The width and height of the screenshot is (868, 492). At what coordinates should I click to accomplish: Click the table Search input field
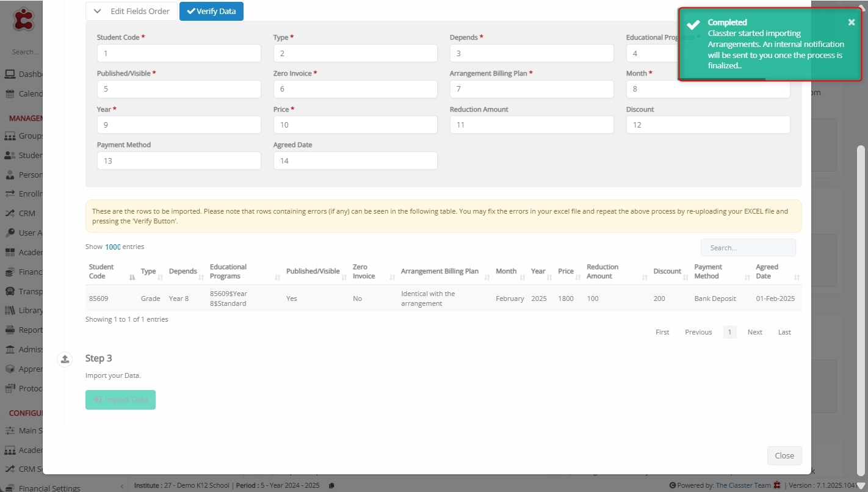[x=748, y=248]
